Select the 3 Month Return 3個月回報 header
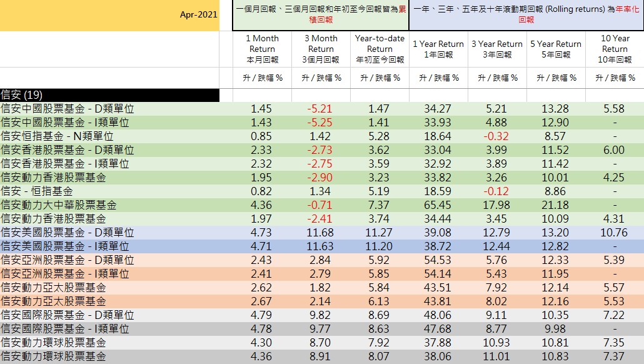This screenshot has width=644, height=364. pos(321,49)
